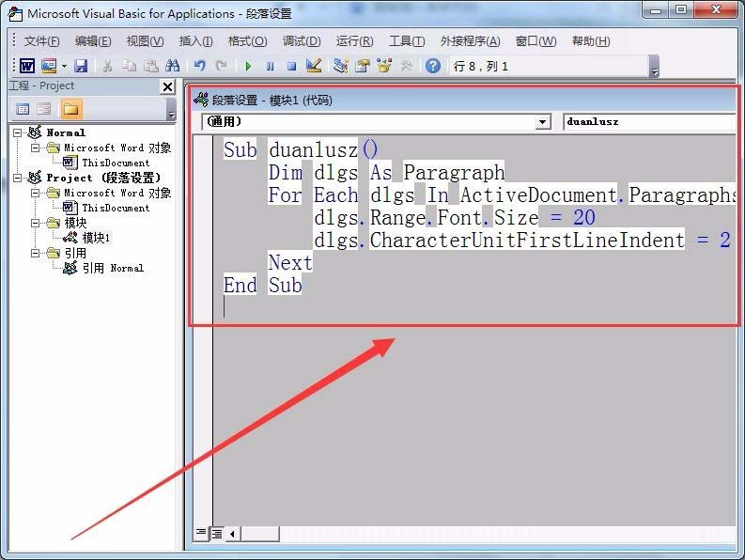The width and height of the screenshot is (745, 560).
Task: Click toolbar options arrow next to line indicator
Action: (654, 66)
